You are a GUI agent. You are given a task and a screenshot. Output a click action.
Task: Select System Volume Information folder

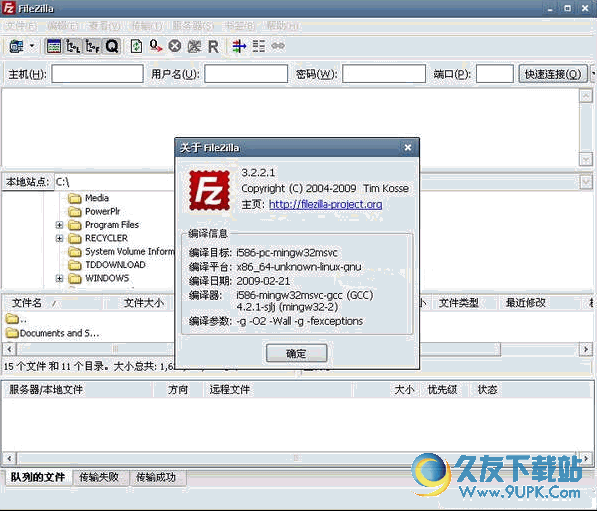(129, 251)
